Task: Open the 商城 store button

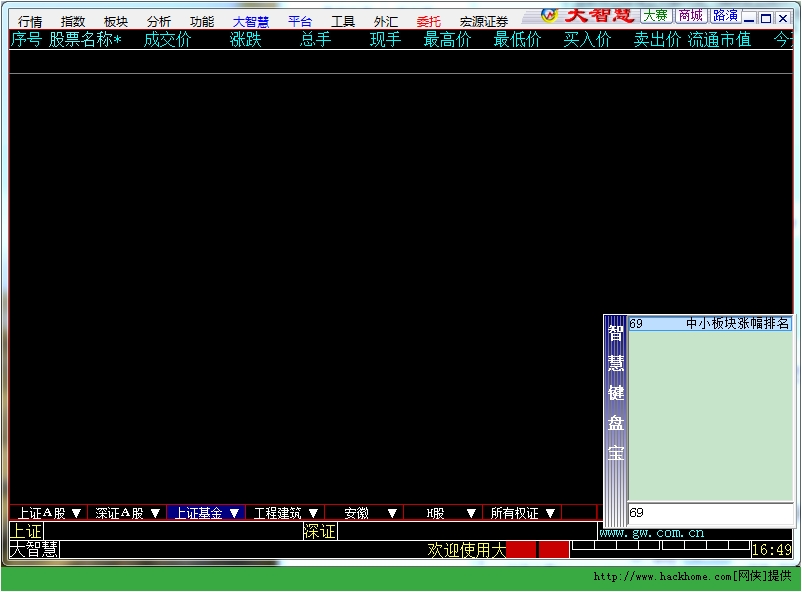Action: (690, 15)
